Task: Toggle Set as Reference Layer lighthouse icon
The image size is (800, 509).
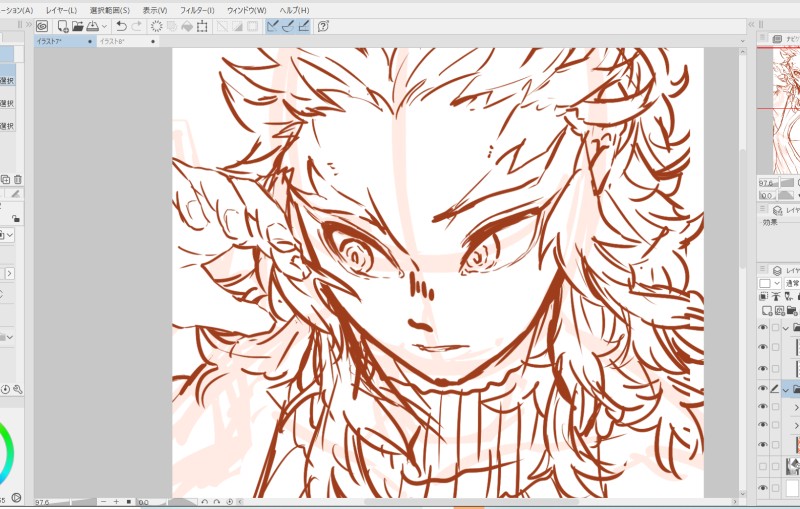Action: pos(776,296)
